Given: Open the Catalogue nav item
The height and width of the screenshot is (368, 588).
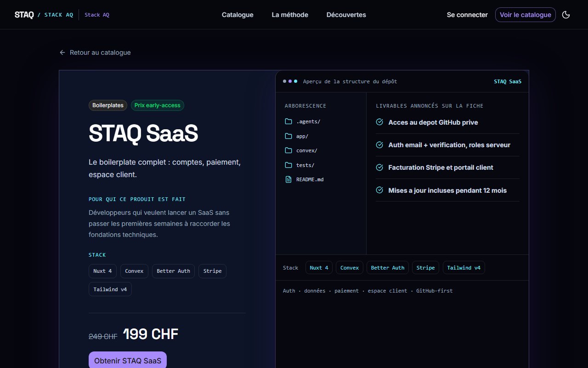Looking at the screenshot, I should click(237, 15).
